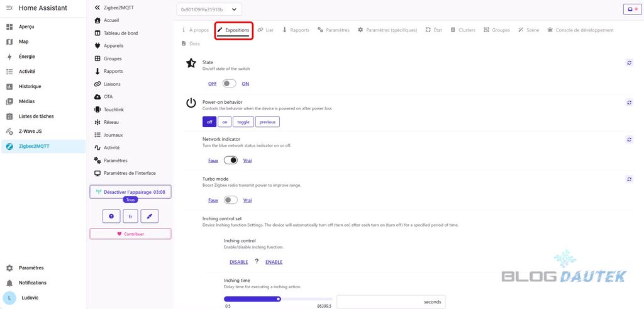Click the help question mark button

(x=111, y=216)
